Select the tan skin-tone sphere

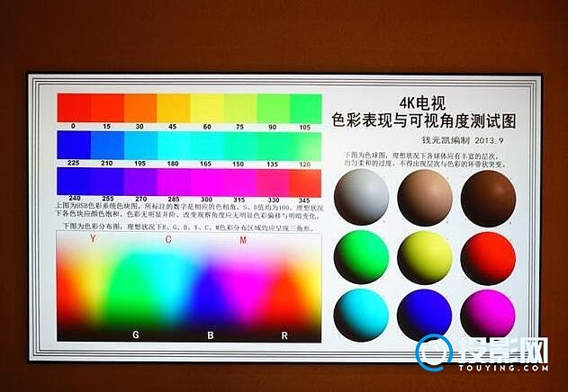[425, 198]
